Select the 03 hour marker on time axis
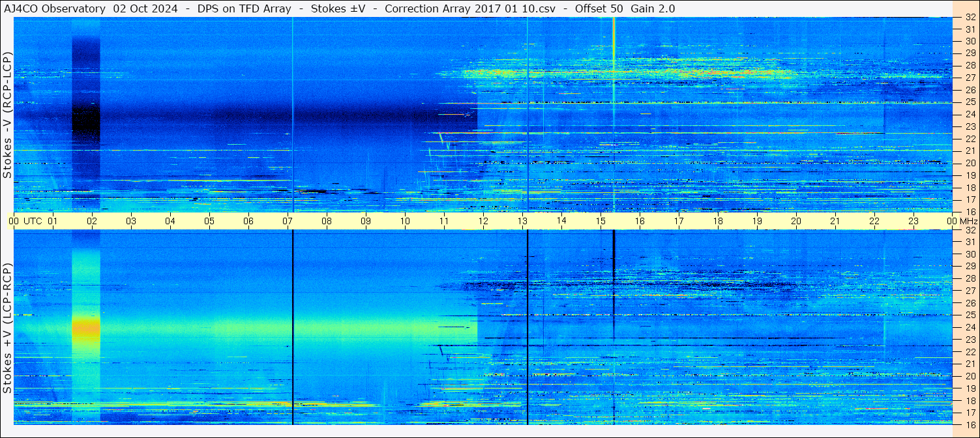 click(131, 221)
